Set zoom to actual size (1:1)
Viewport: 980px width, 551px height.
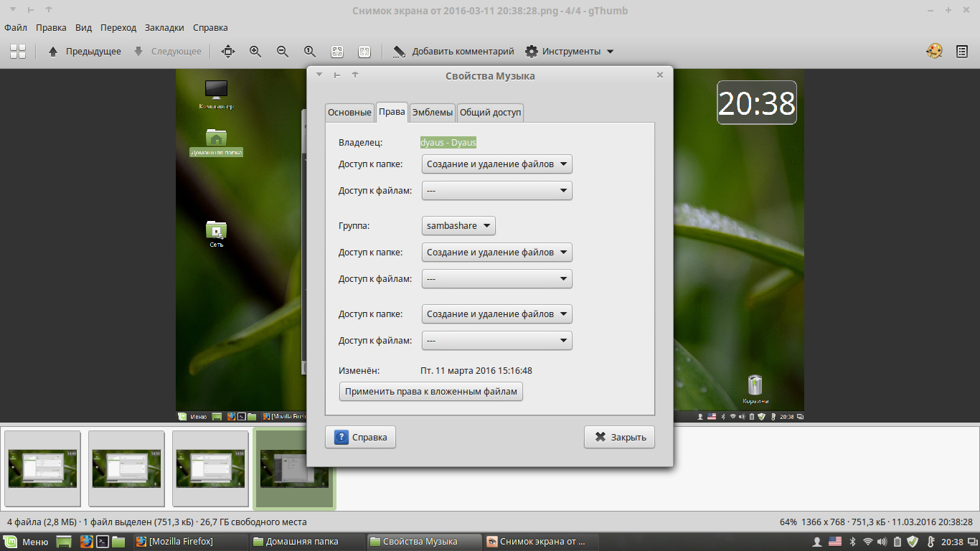[310, 52]
